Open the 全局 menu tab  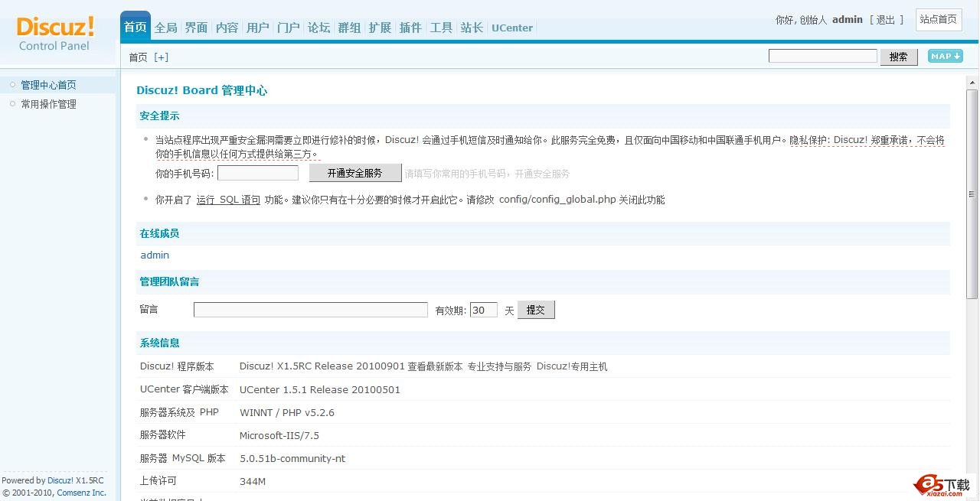click(166, 28)
